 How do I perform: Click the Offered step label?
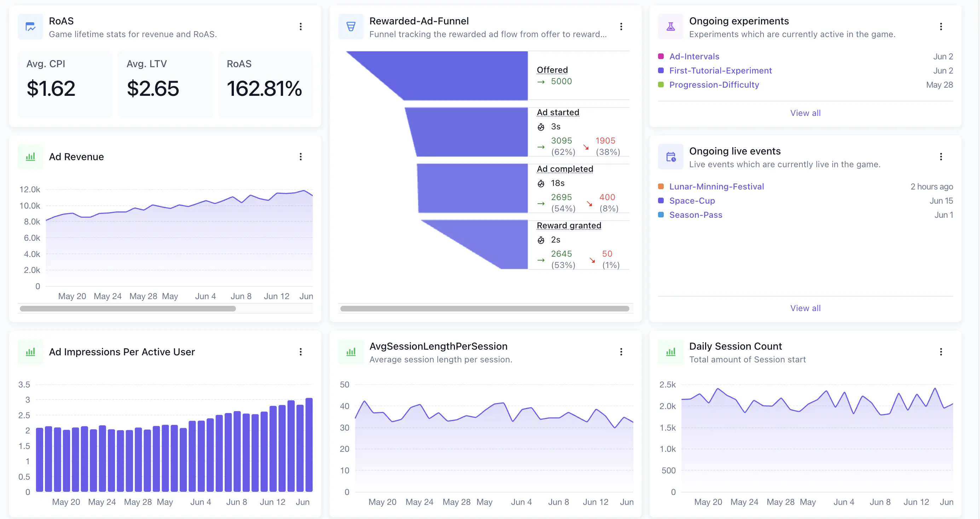552,70
